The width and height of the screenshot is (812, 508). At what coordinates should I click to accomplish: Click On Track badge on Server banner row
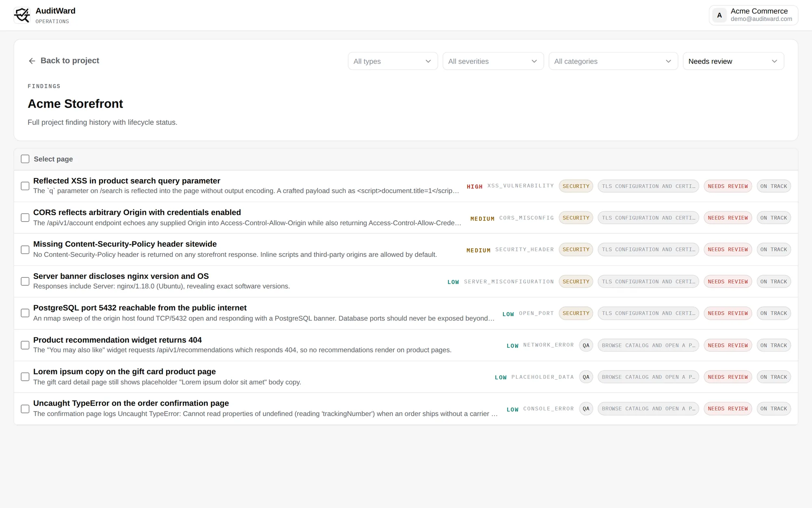773,282
